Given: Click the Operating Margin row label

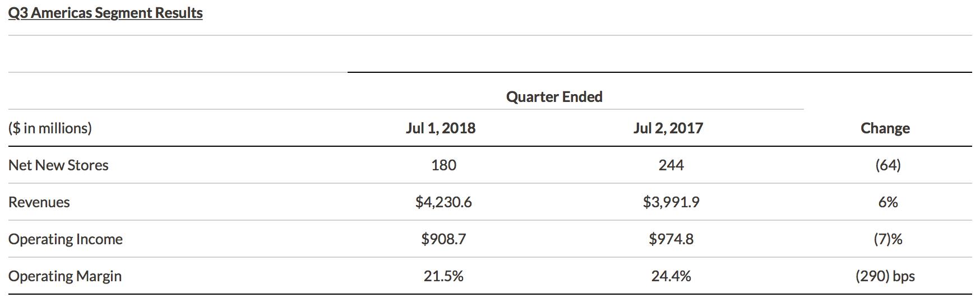Looking at the screenshot, I should click(x=64, y=276).
